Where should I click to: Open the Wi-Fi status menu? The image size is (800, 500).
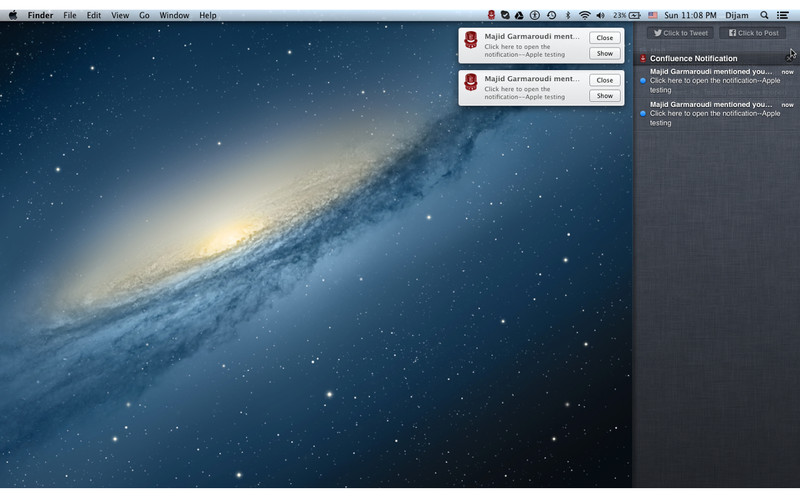[x=584, y=15]
